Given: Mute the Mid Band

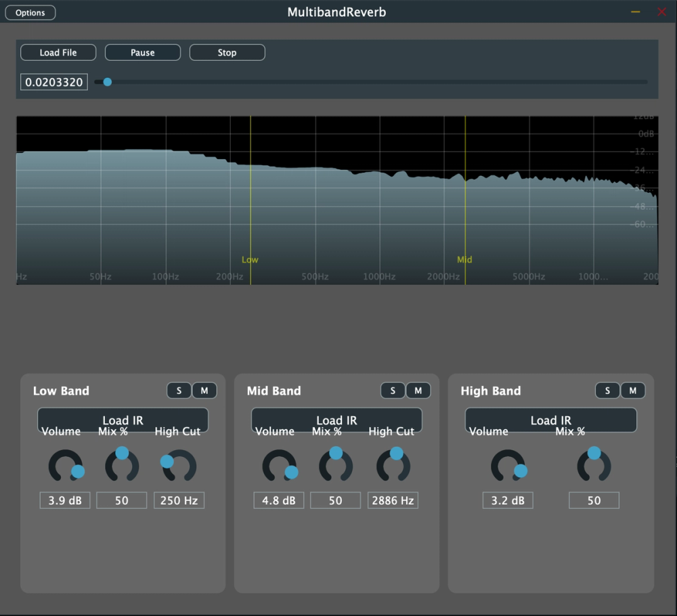Looking at the screenshot, I should coord(418,391).
